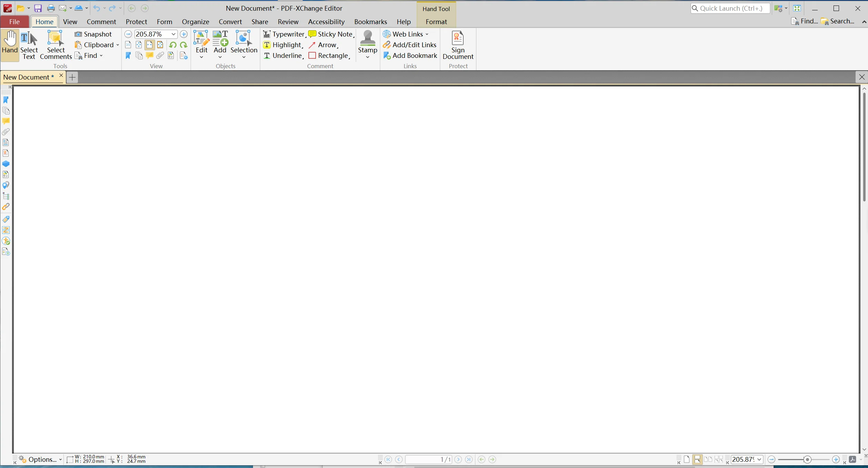Image resolution: width=868 pixels, height=468 pixels.
Task: Switch to the Organize ribbon tab
Action: click(195, 22)
